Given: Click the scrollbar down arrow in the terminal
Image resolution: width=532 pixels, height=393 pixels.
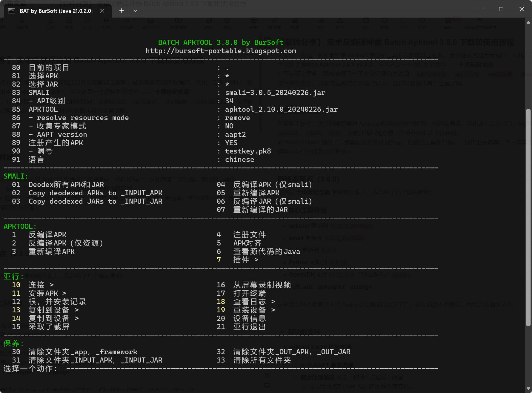Looking at the screenshot, I should [528, 389].
